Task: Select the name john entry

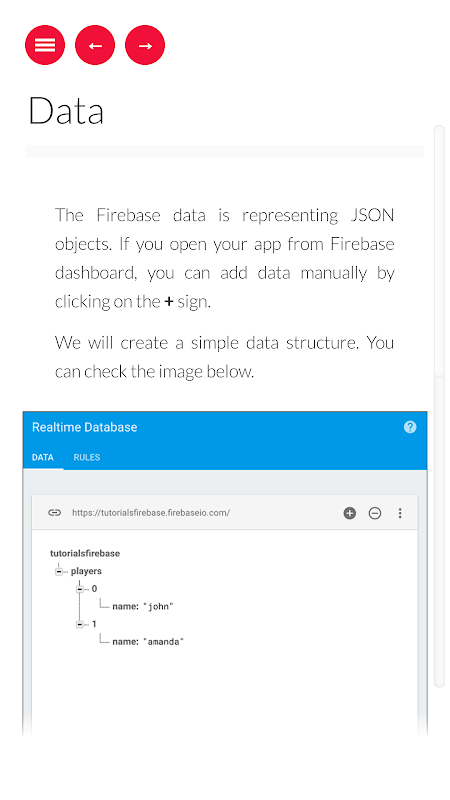Action: click(143, 607)
